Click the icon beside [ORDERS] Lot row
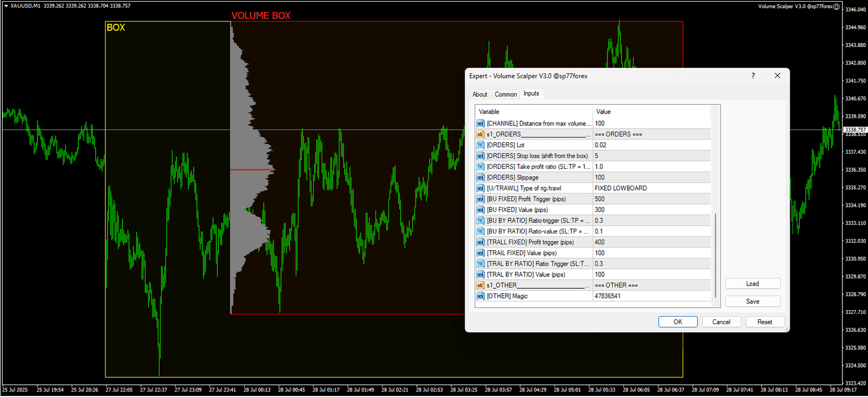 480,145
